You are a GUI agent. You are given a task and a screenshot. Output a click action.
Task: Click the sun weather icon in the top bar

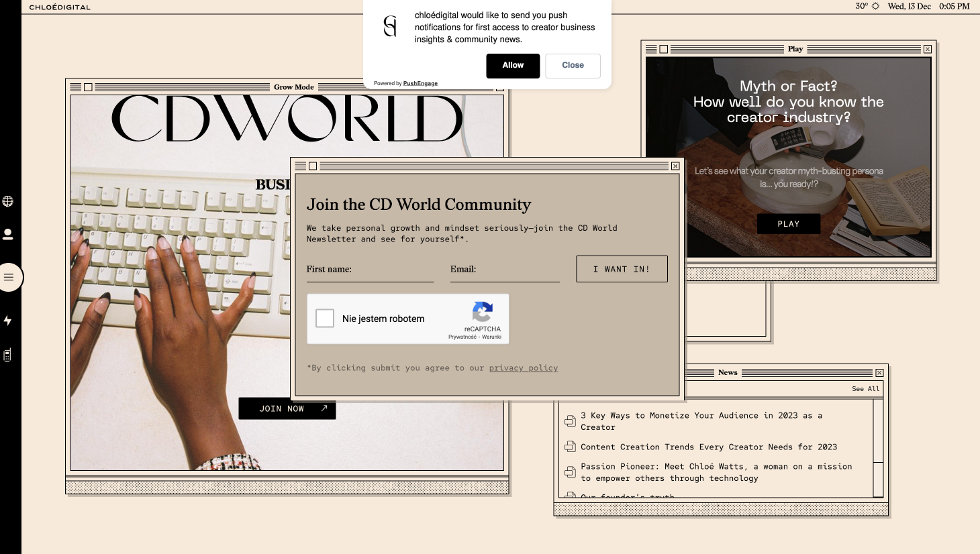875,6
